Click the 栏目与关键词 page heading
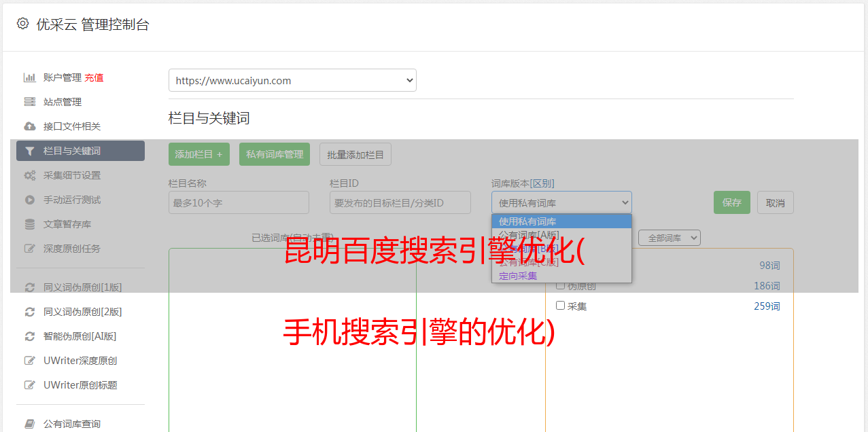Image resolution: width=868 pixels, height=432 pixels. pos(209,118)
